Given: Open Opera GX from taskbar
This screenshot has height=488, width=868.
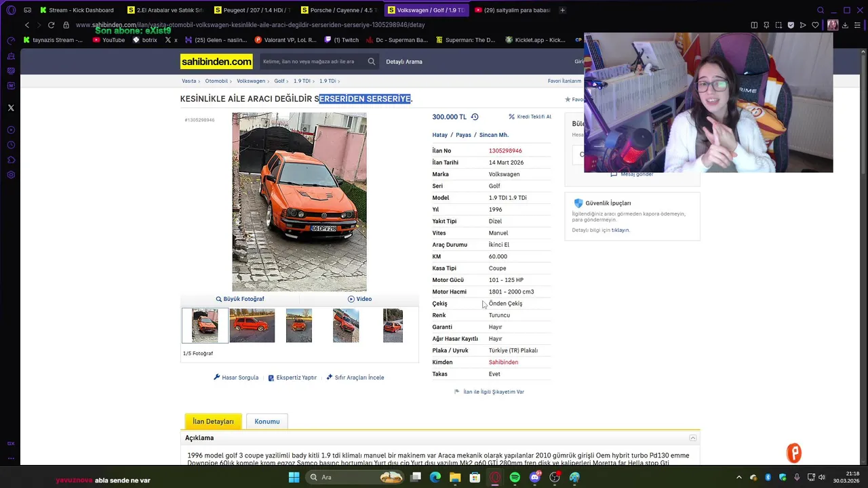Looking at the screenshot, I should point(495,477).
